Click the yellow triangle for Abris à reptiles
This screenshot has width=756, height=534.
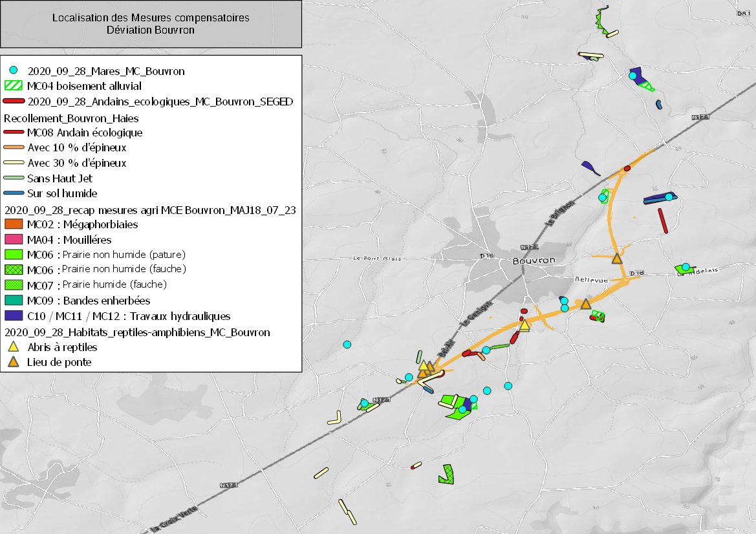click(14, 347)
